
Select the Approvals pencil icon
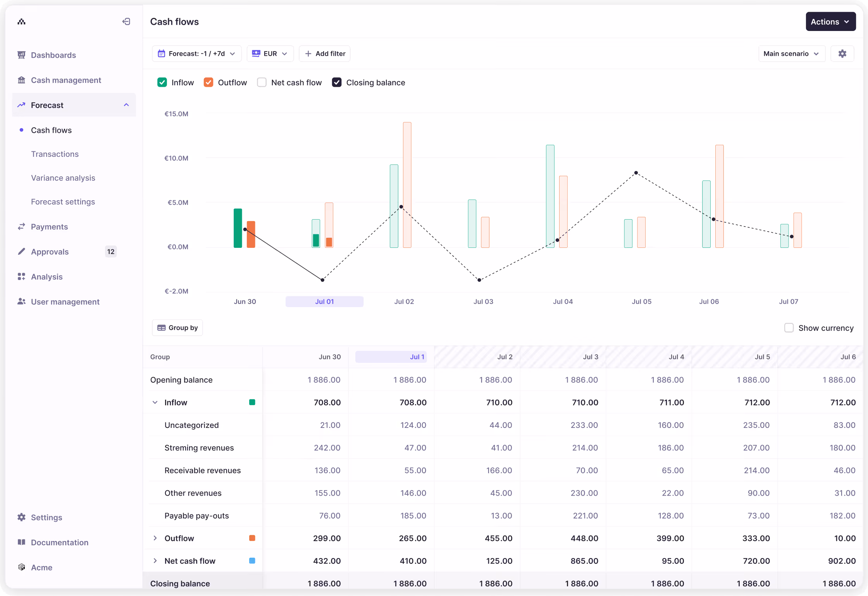tap(21, 251)
